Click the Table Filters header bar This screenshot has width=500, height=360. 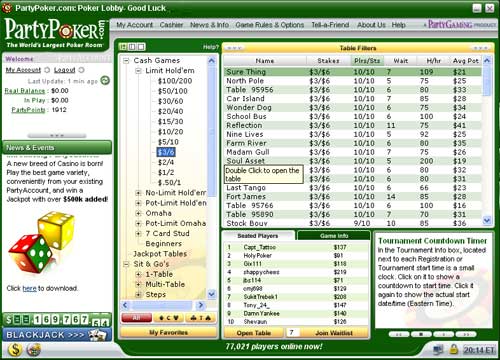(358, 48)
